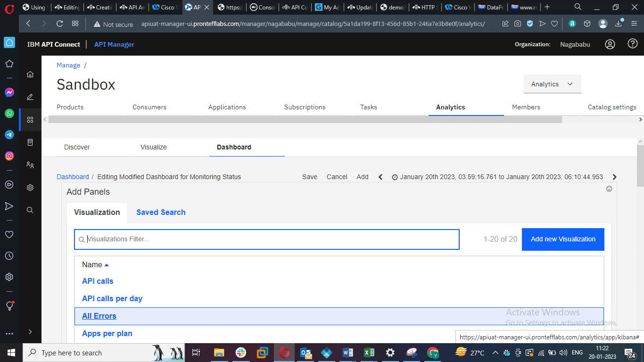Cancel dashboard editing
Viewport: 644px width, 362px height.
(337, 177)
